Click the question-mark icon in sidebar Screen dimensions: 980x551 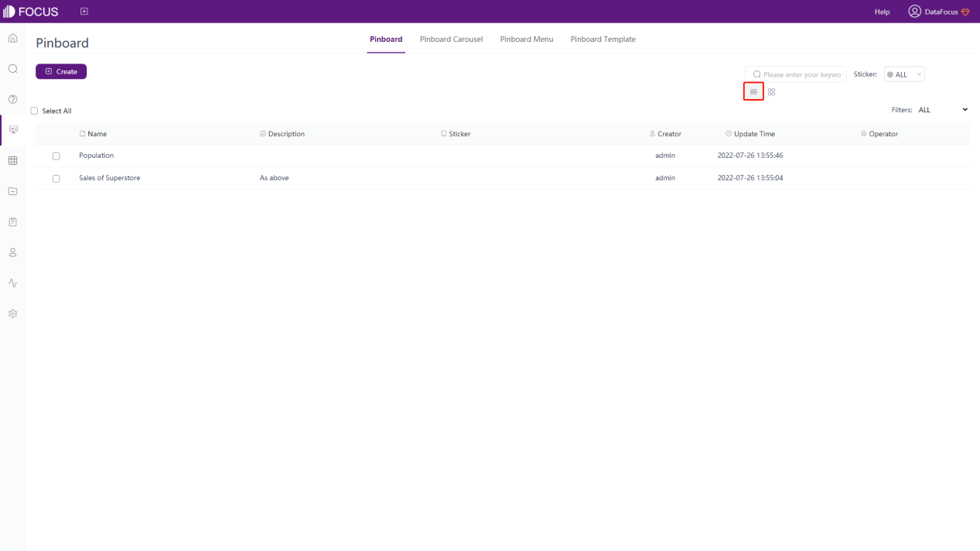tap(12, 99)
